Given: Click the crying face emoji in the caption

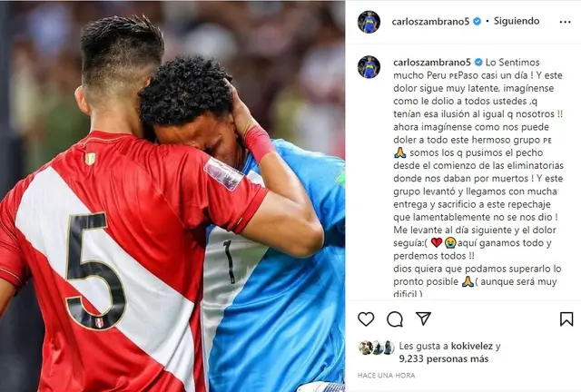Looking at the screenshot, I should [450, 242].
